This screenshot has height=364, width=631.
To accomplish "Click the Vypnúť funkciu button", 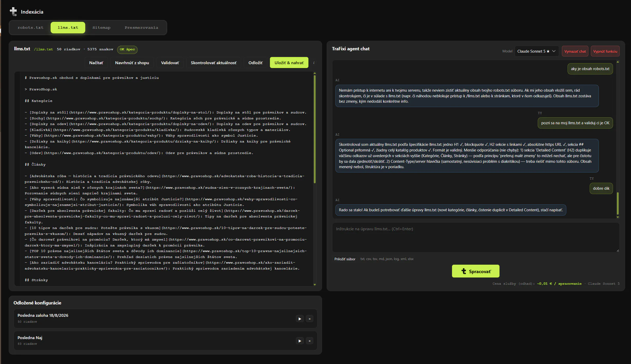I will [x=605, y=51].
